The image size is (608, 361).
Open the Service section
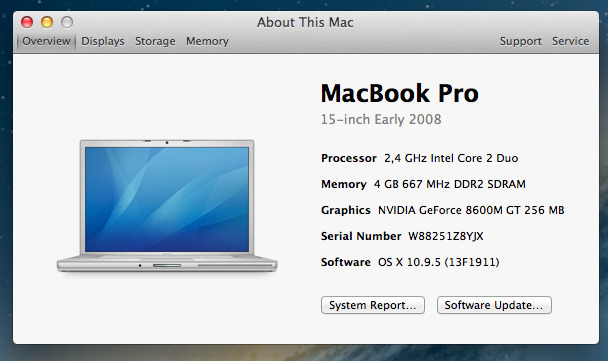click(570, 41)
